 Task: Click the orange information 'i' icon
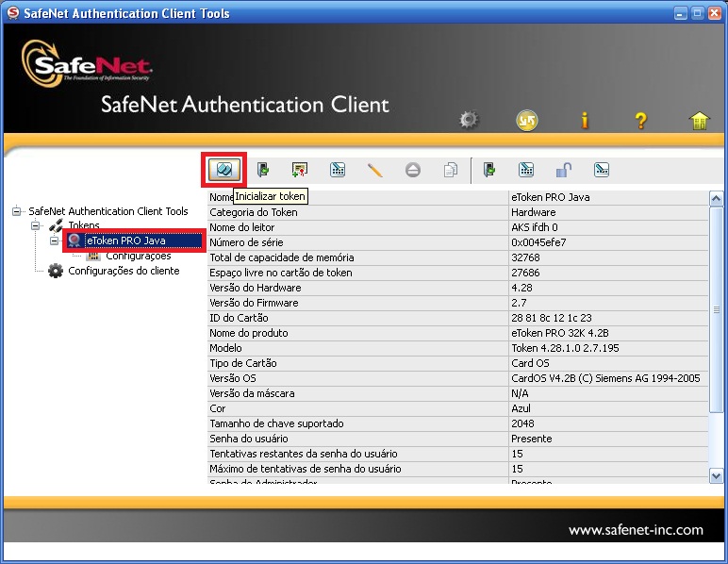[x=585, y=120]
